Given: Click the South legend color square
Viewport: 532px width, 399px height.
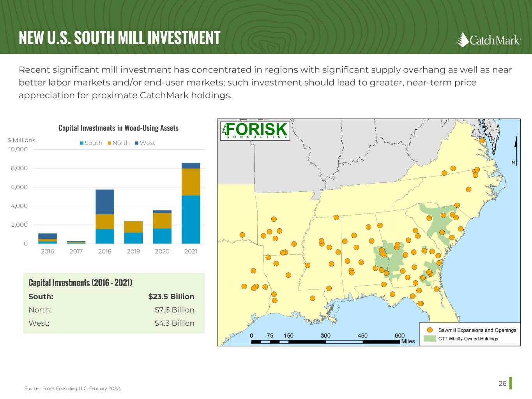Looking at the screenshot, I should 82,143.
